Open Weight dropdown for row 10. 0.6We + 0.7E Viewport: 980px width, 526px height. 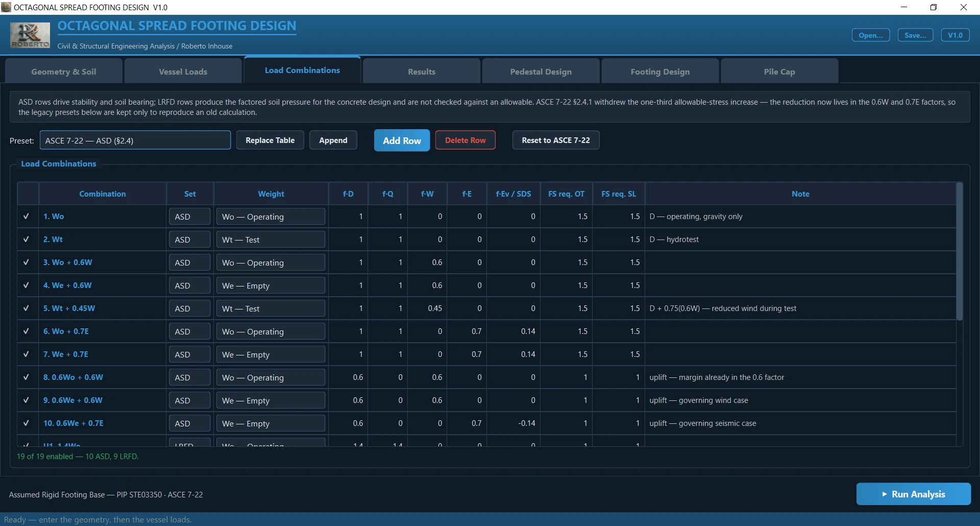coord(271,423)
